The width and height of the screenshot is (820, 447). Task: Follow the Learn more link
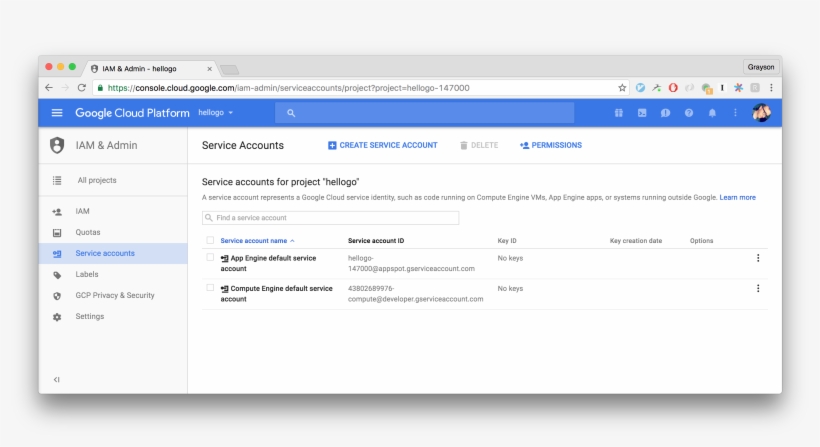pyautogui.click(x=737, y=197)
